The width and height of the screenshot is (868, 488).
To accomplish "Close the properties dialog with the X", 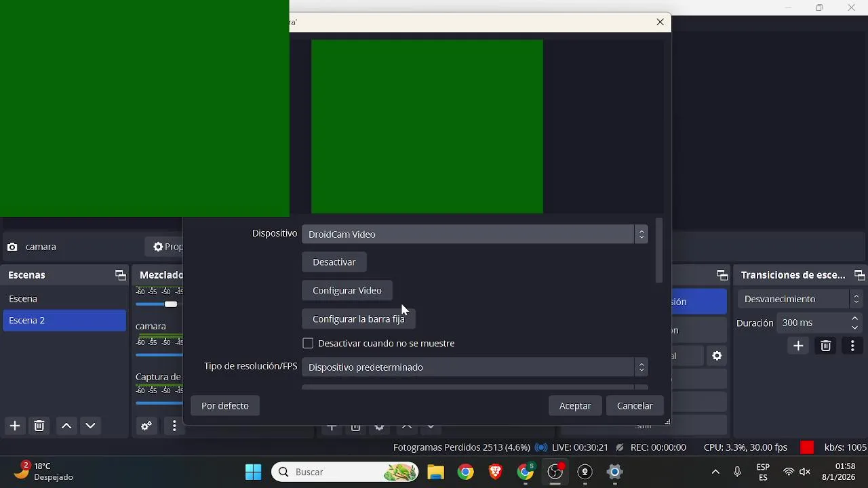I will [x=660, y=22].
